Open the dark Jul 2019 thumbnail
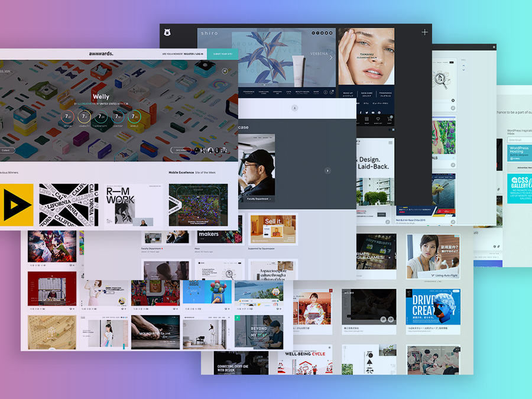Image resolution: width=532 pixels, height=399 pixels. 369,307
